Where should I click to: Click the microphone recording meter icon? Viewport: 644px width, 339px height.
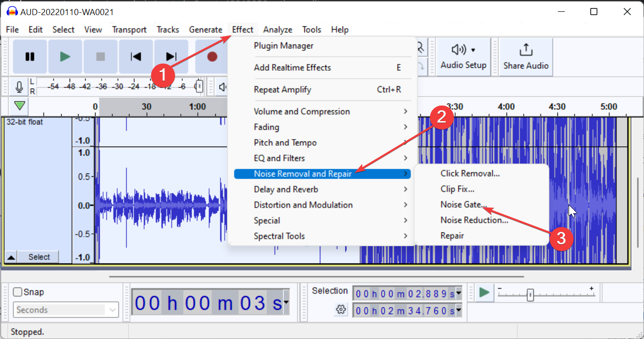(x=19, y=86)
